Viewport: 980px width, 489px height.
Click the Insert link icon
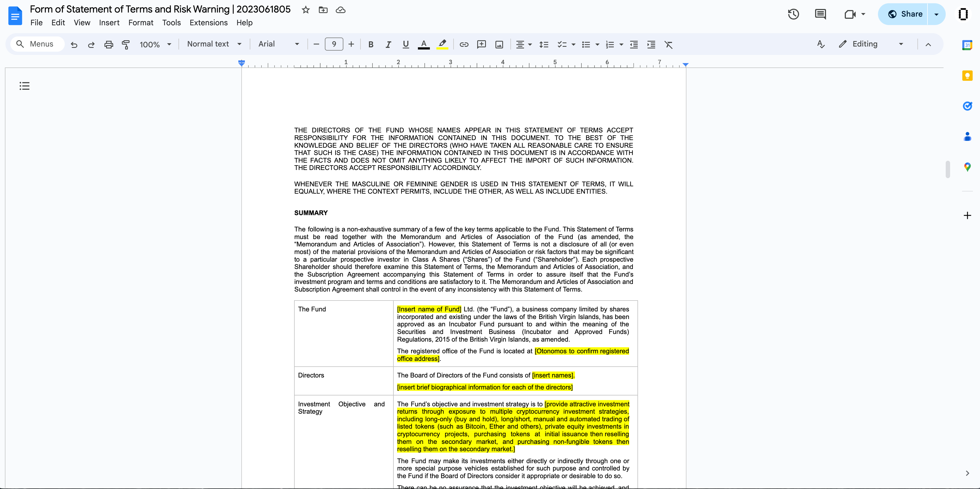click(464, 45)
